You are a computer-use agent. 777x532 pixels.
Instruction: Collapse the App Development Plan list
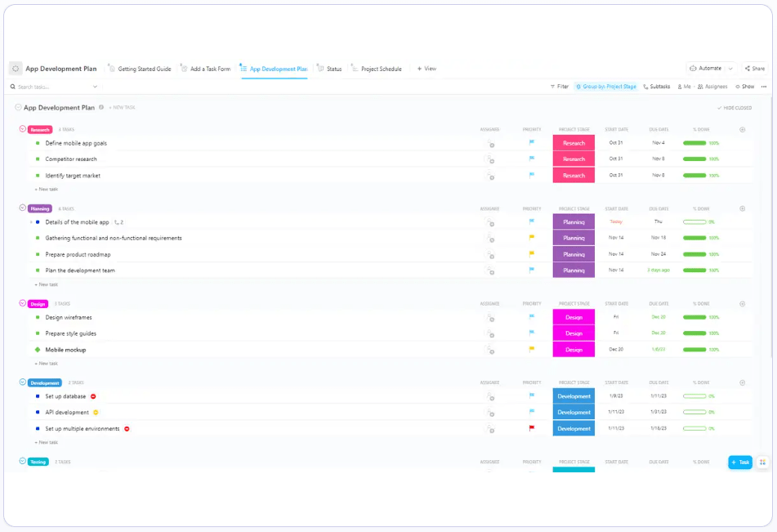18,107
